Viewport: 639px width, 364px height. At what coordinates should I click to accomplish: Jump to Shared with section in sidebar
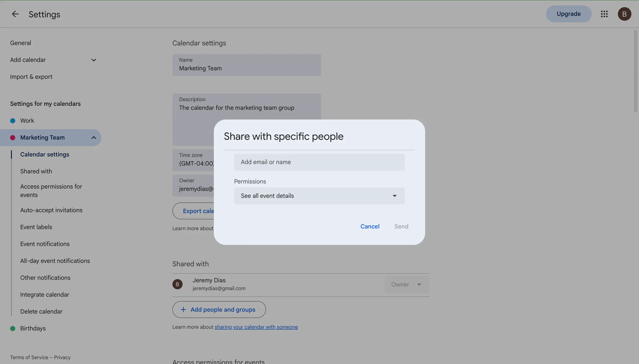(x=36, y=171)
